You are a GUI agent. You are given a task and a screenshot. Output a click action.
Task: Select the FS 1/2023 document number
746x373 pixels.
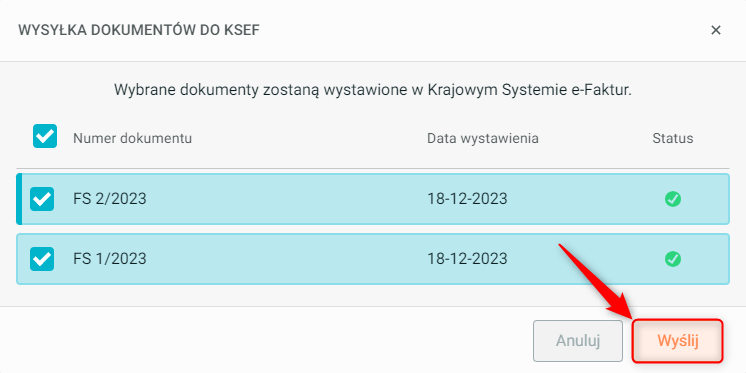[109, 259]
